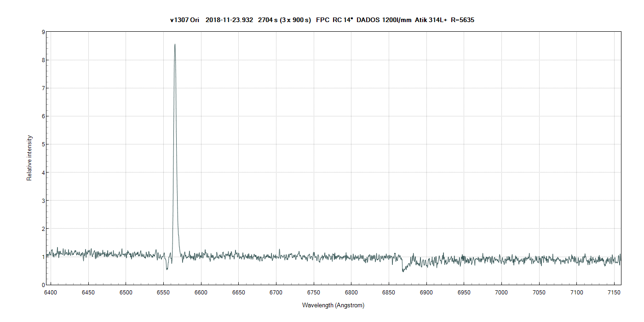Screen dimensions: 644x322
Task: Click the 0 tick label on the y-axis
Action: tap(43, 285)
